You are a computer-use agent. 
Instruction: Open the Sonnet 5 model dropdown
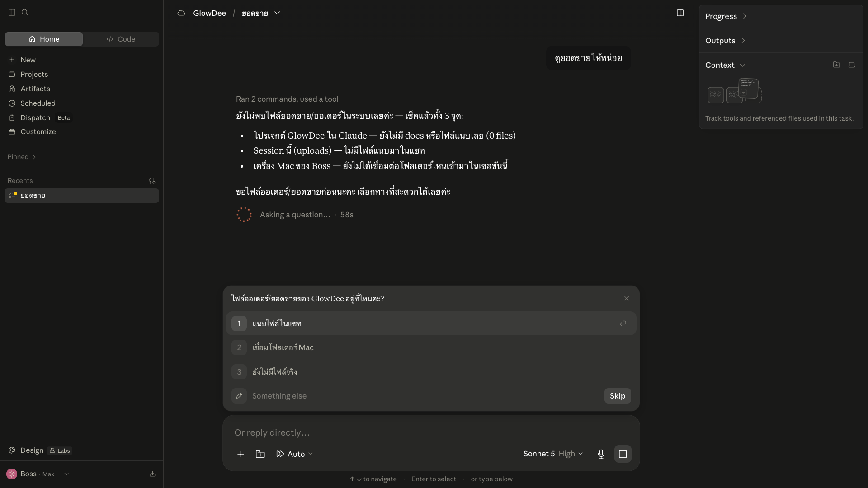tap(553, 454)
